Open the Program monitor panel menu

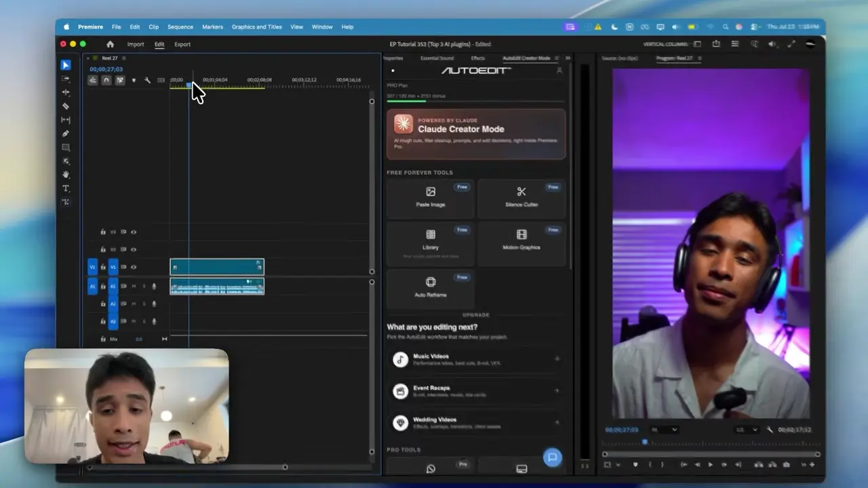coord(699,58)
